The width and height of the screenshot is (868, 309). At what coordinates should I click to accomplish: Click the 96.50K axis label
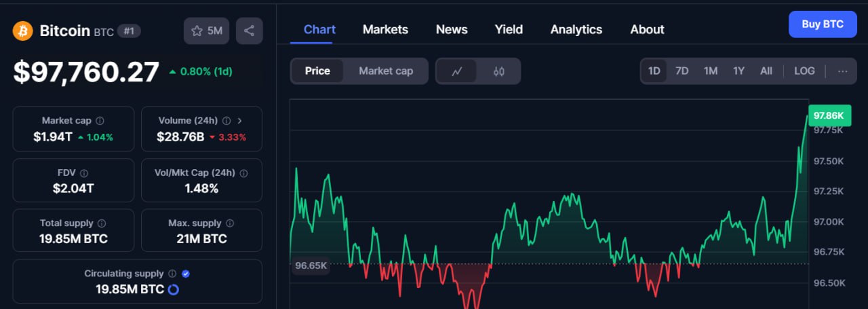pos(829,283)
